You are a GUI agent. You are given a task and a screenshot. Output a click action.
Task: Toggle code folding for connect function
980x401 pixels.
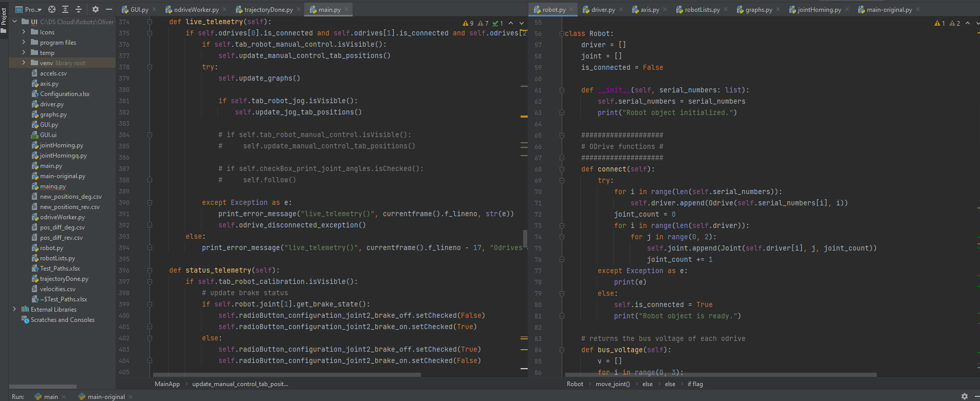(x=562, y=169)
